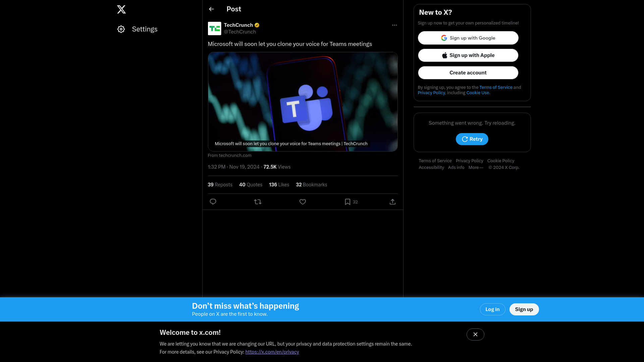
Task: Select the More expander in footer
Action: click(476, 168)
